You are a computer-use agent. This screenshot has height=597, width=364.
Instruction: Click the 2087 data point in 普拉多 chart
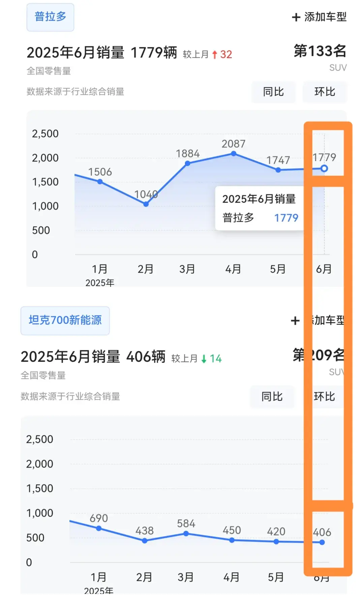(234, 154)
